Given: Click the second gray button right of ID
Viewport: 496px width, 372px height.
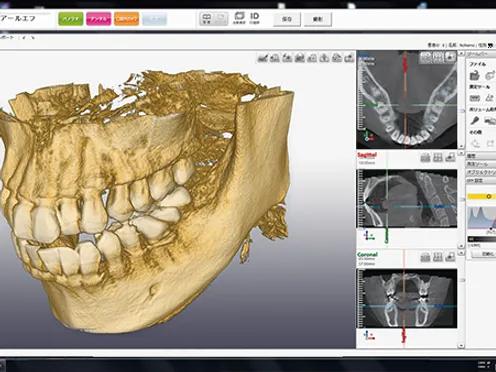Looking at the screenshot, I should coord(318,19).
